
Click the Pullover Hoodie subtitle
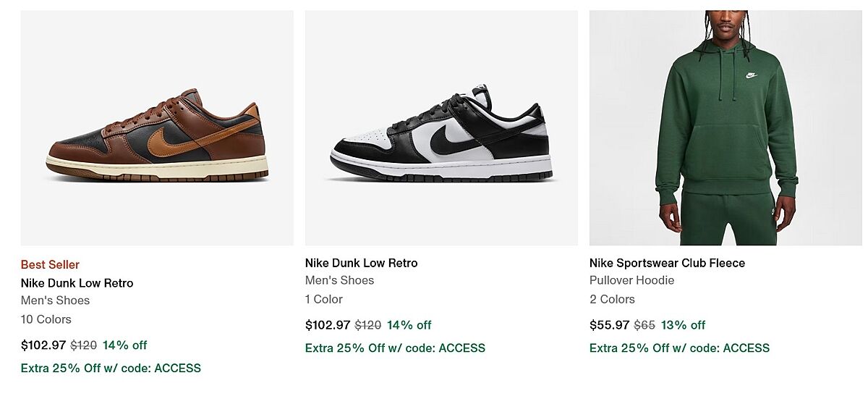631,280
